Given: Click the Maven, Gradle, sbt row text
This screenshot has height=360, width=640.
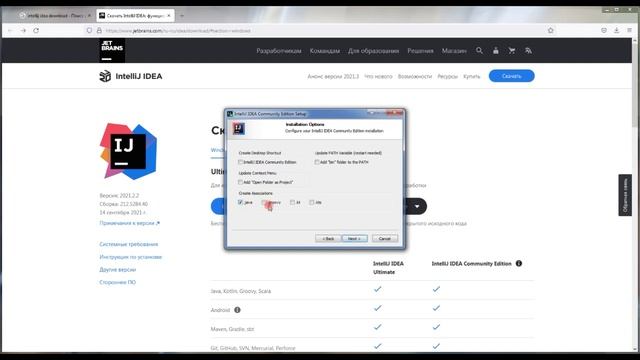Looking at the screenshot, I should pos(232,329).
